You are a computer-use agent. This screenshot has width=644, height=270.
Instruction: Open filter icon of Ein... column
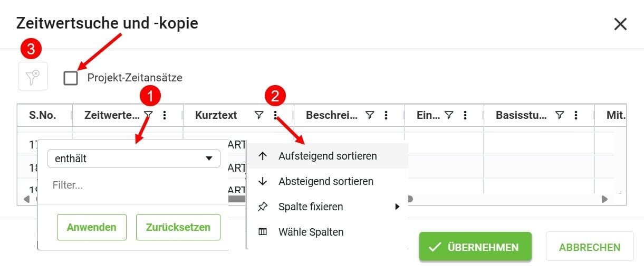(x=449, y=115)
